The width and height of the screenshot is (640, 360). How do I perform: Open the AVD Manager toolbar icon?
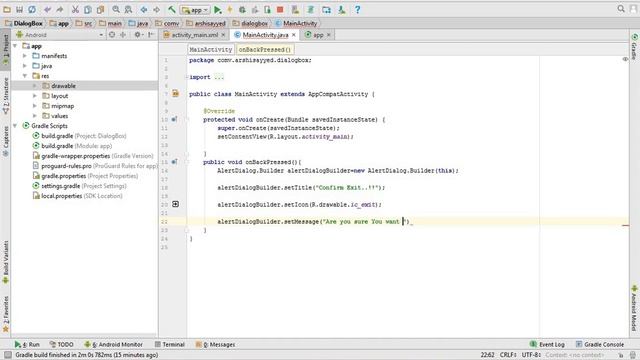(295, 9)
